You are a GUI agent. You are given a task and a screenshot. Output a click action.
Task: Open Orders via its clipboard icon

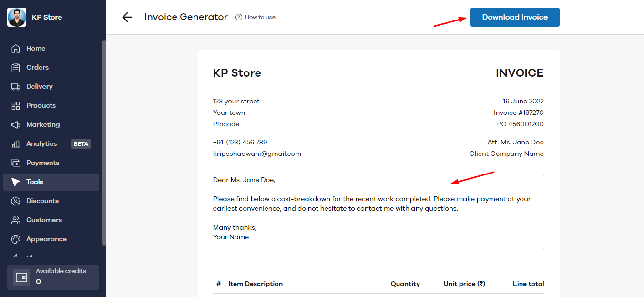coord(16,68)
